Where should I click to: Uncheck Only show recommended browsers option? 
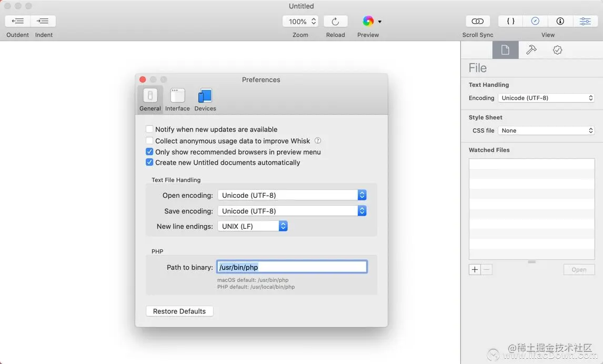coord(149,152)
